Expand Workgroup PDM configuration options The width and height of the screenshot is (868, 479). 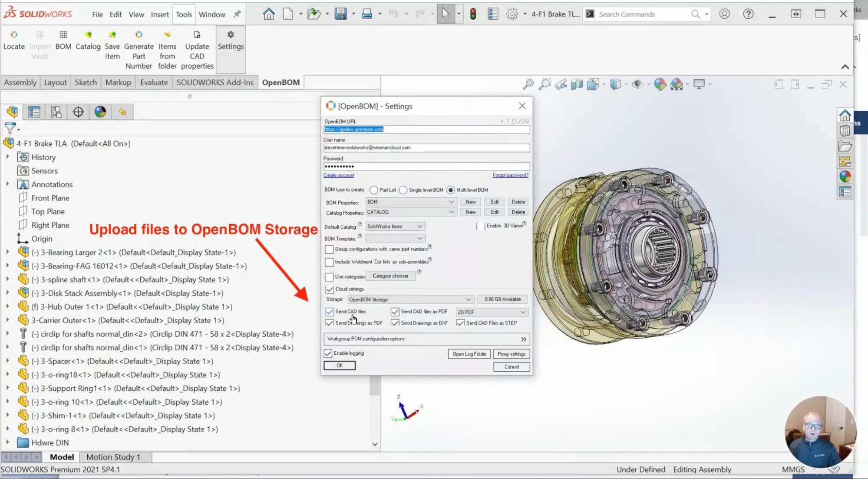(426, 339)
